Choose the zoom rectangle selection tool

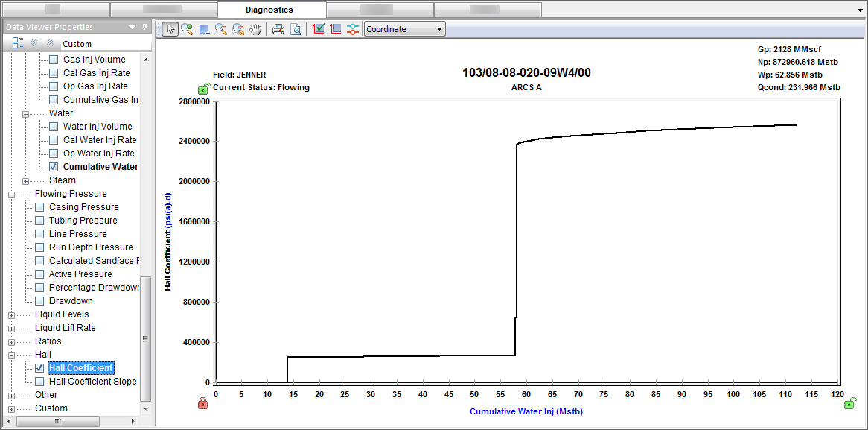click(x=204, y=29)
